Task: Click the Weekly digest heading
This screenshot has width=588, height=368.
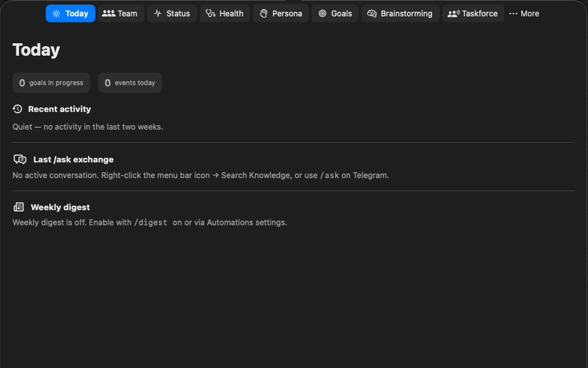Action: click(x=60, y=207)
